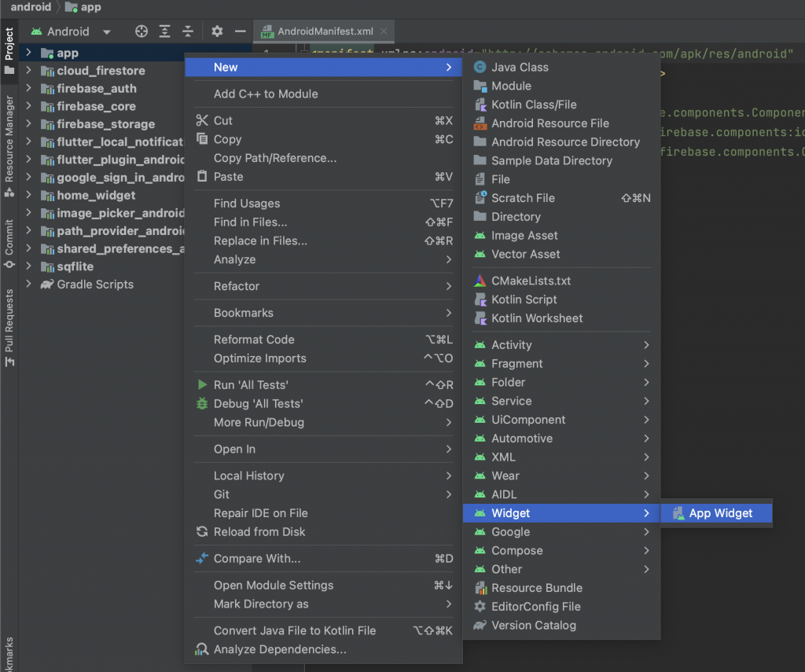The height and width of the screenshot is (672, 805).
Task: Create an EditorConfig File
Action: pyautogui.click(x=561, y=607)
